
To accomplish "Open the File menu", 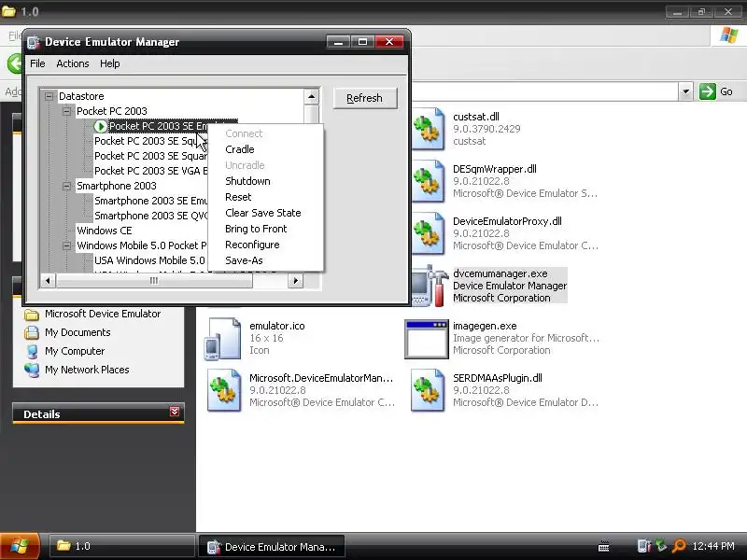I will [x=37, y=63].
